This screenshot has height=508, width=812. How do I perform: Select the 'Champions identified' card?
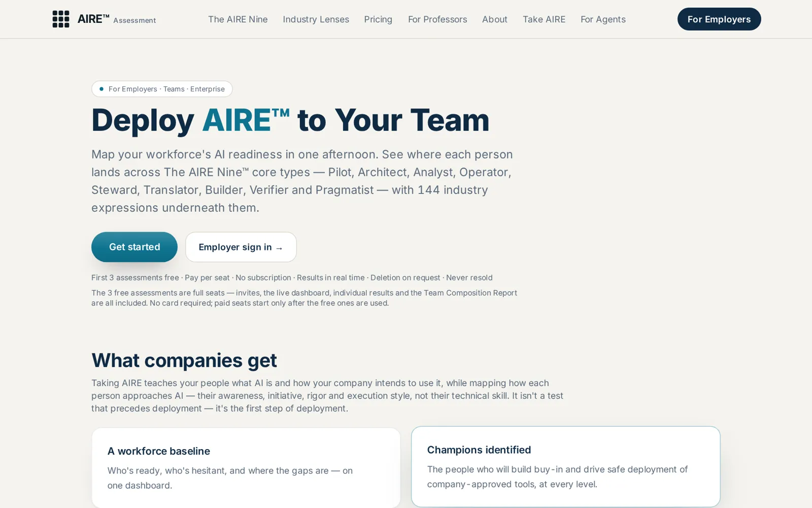(566, 466)
